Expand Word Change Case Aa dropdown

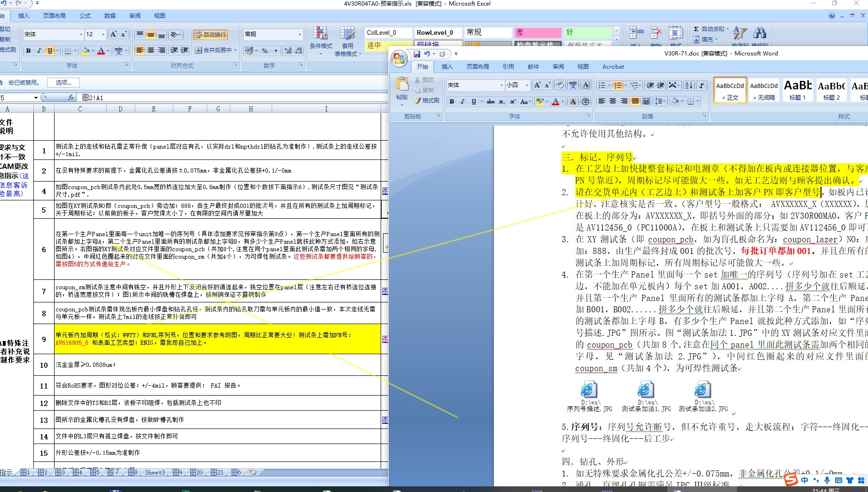coord(525,101)
